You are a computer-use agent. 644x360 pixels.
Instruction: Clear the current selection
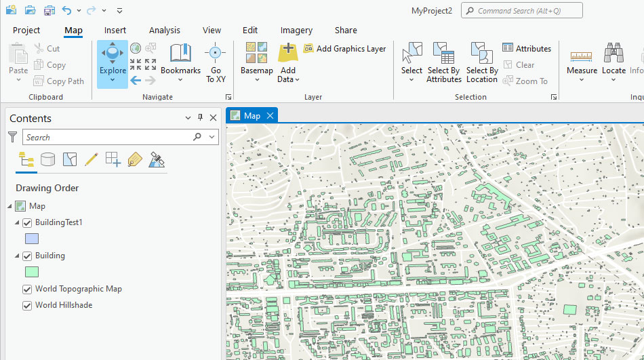click(519, 65)
